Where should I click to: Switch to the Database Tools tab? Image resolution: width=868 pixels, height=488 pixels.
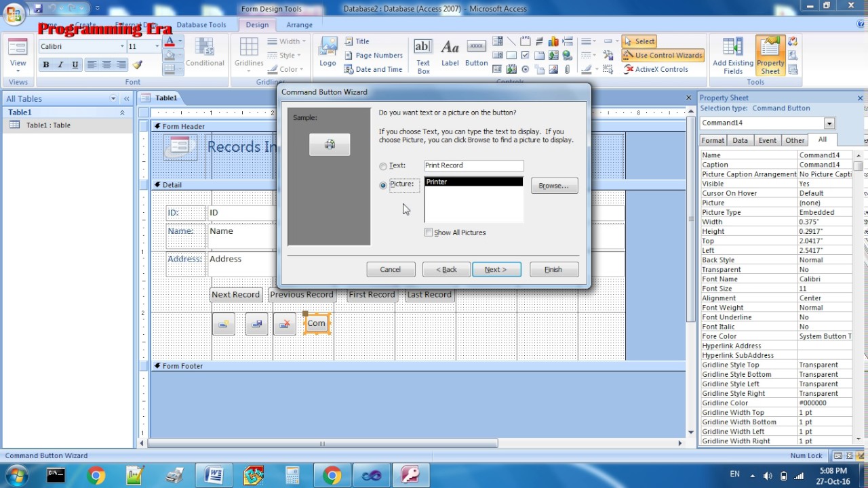click(201, 25)
